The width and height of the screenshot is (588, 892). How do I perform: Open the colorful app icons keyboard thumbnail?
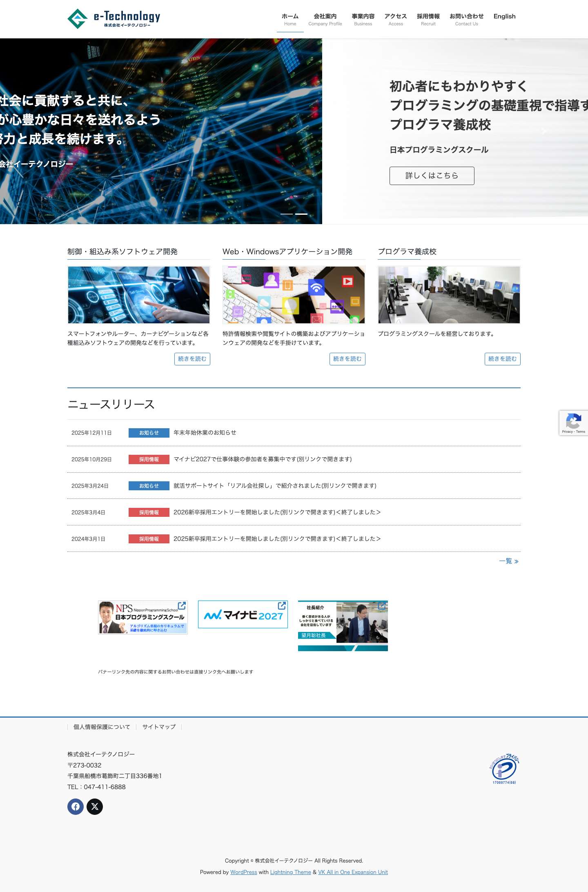(x=294, y=295)
